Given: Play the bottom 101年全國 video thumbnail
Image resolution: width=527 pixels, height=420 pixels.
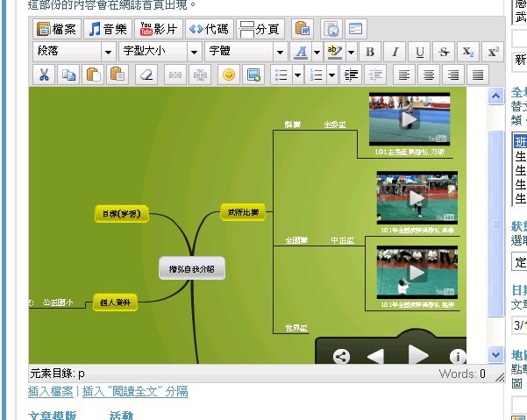Looking at the screenshot, I should tap(417, 272).
